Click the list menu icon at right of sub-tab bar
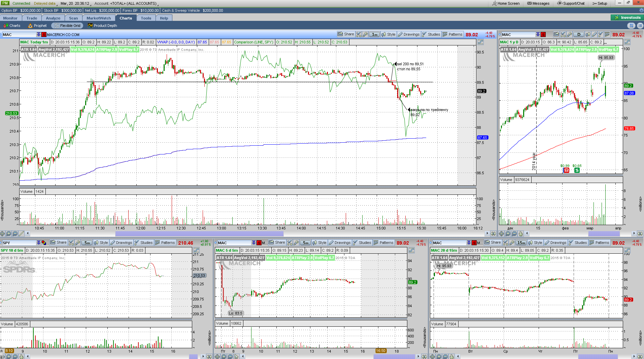 pyautogui.click(x=640, y=26)
